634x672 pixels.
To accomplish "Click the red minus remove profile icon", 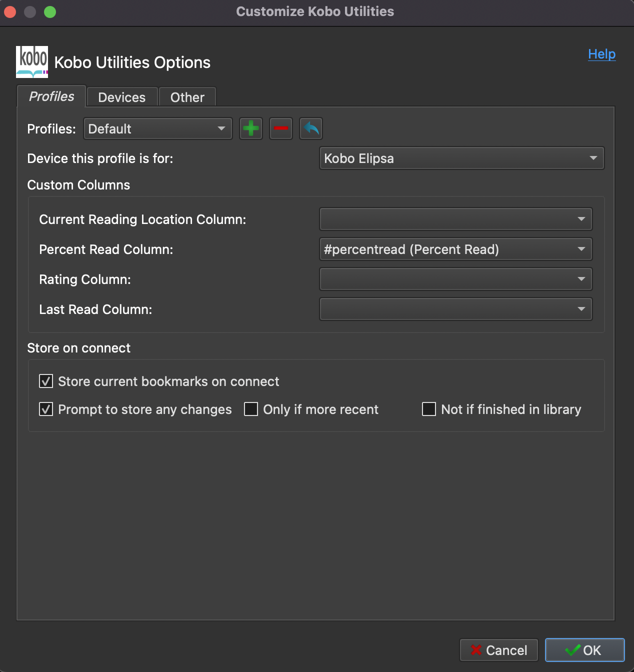I will [281, 128].
